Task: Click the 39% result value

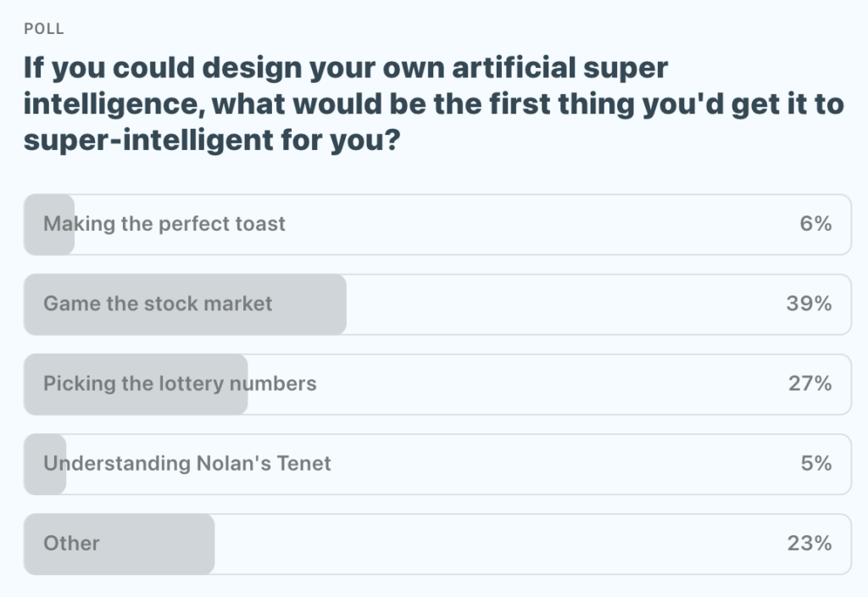Action: click(x=809, y=304)
